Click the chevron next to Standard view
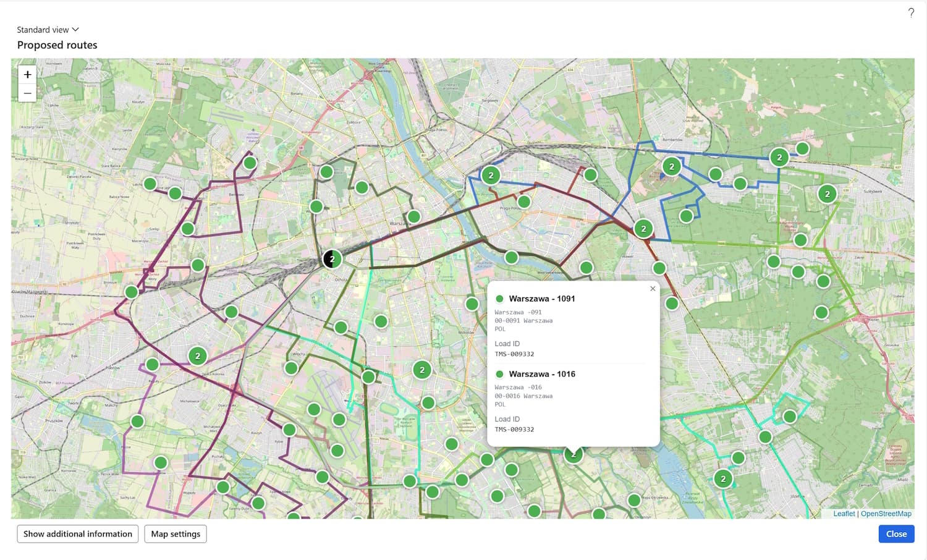Image resolution: width=927 pixels, height=560 pixels. [x=75, y=30]
